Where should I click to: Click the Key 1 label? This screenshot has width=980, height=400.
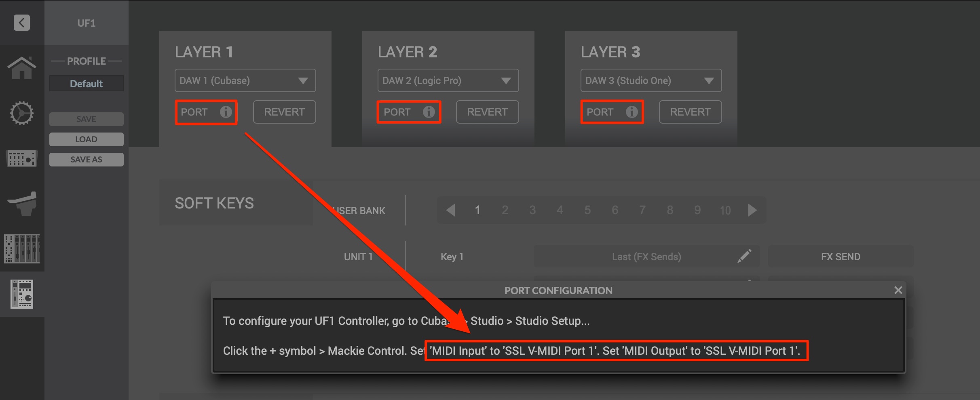pos(452,257)
